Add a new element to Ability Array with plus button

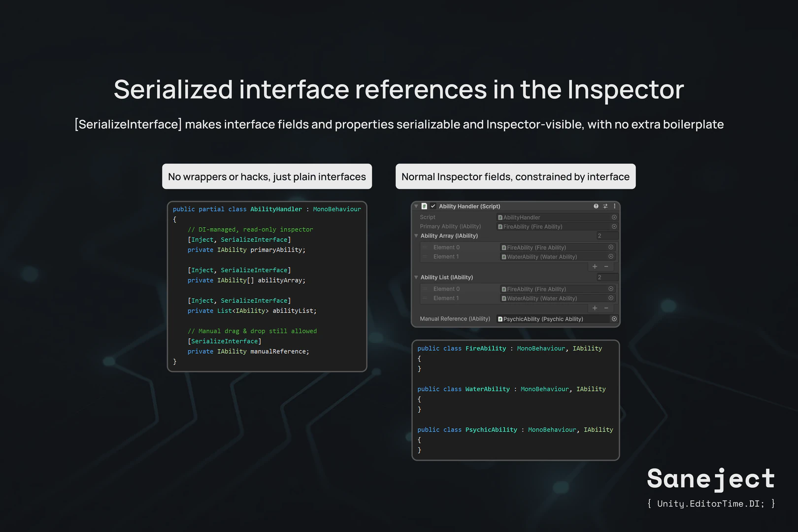(594, 266)
